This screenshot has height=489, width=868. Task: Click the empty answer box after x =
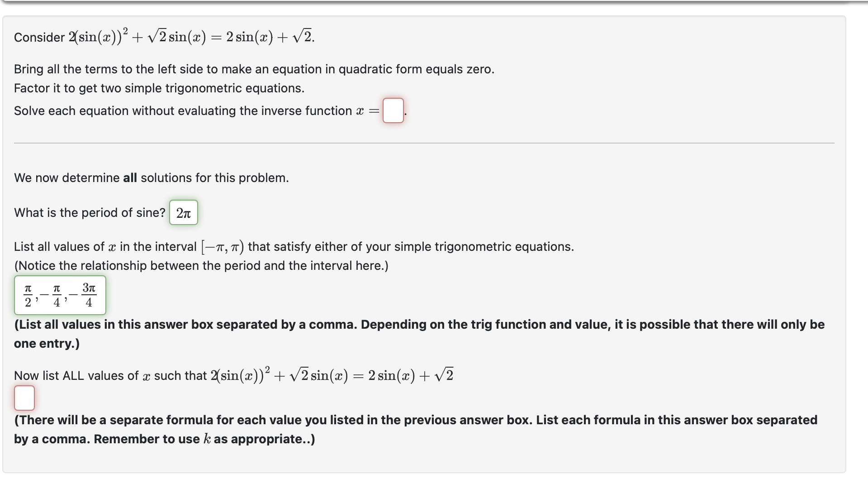393,110
